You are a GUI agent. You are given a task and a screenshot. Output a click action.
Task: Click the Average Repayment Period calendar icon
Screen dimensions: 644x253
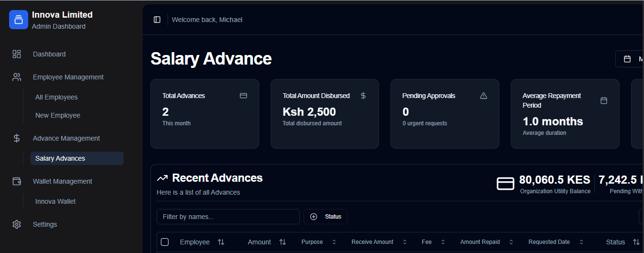604,100
